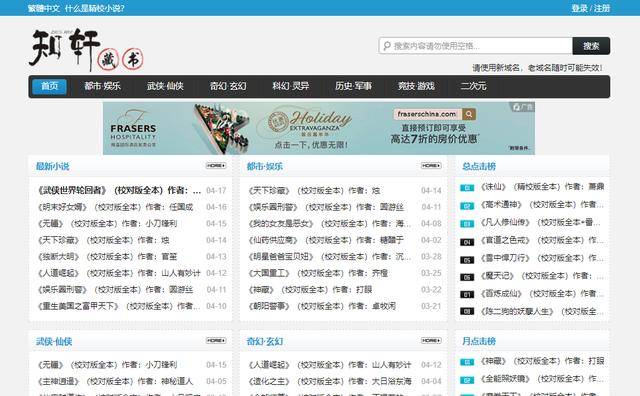This screenshot has width=640, height=396.
Task: Open 《娱乐圈刑警》 in 都市·娱乐 list
Action: pos(326,207)
